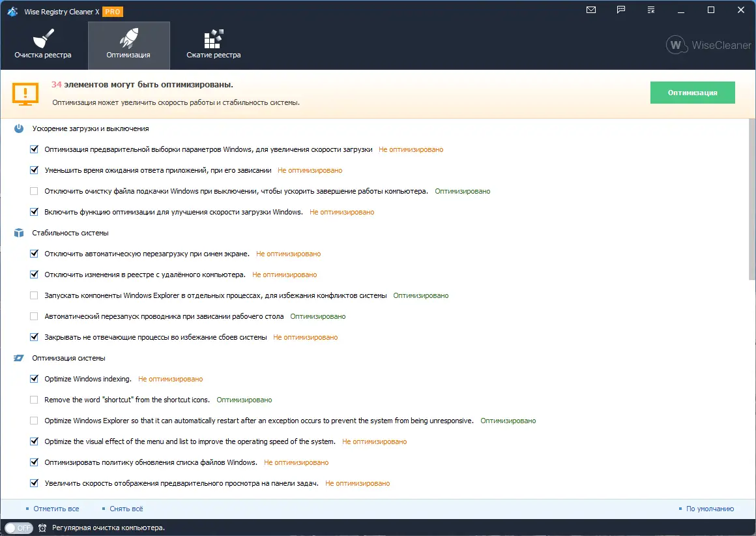
Task: Open the settings menu list icon
Action: 651,10
